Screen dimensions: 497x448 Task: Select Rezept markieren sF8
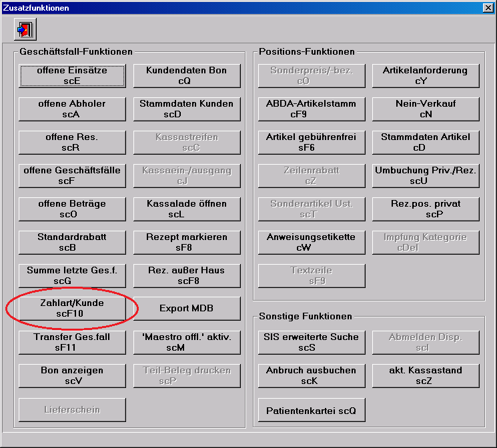pos(186,242)
